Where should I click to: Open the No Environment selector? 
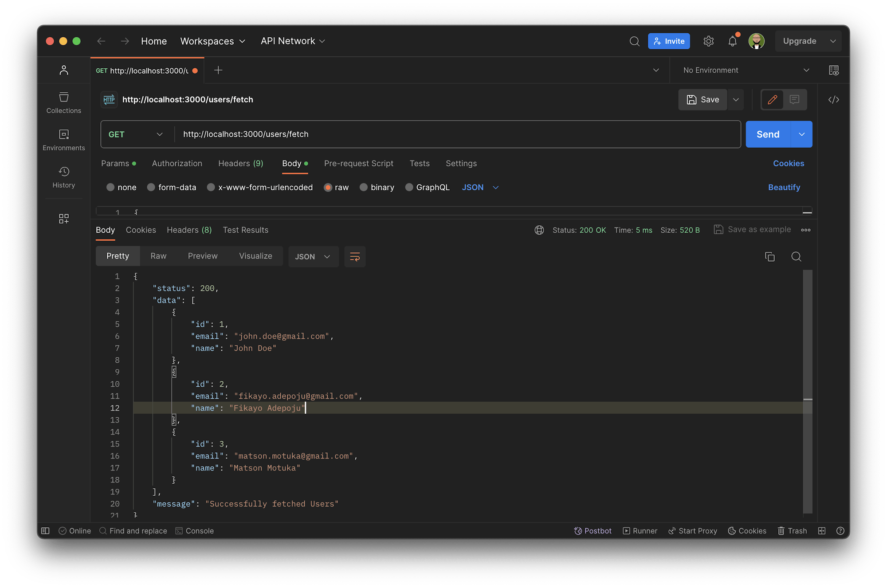tap(745, 70)
